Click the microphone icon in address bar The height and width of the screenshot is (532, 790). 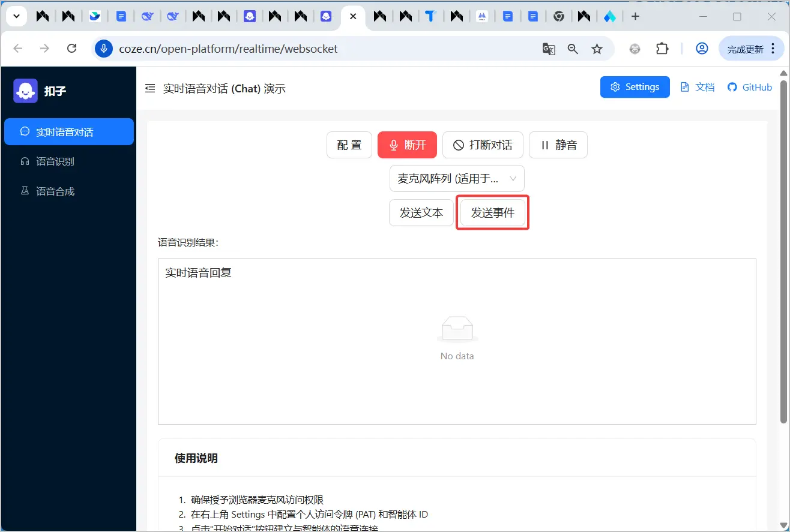click(104, 49)
